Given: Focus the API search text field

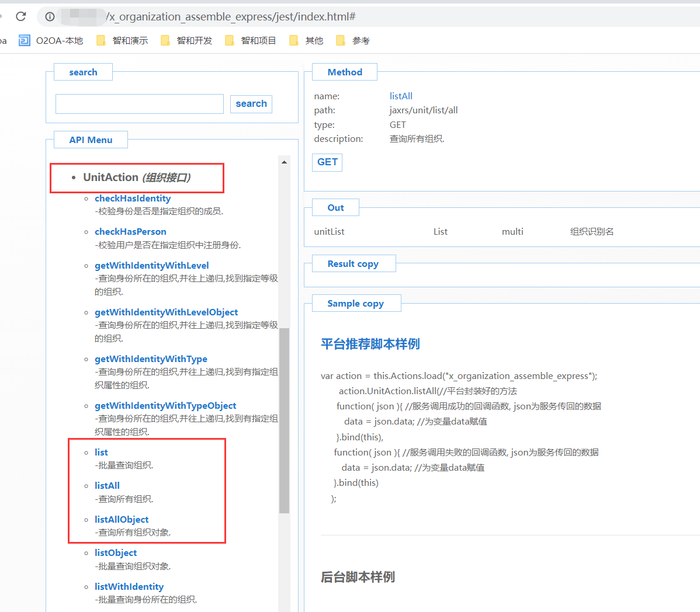Looking at the screenshot, I should point(140,104).
